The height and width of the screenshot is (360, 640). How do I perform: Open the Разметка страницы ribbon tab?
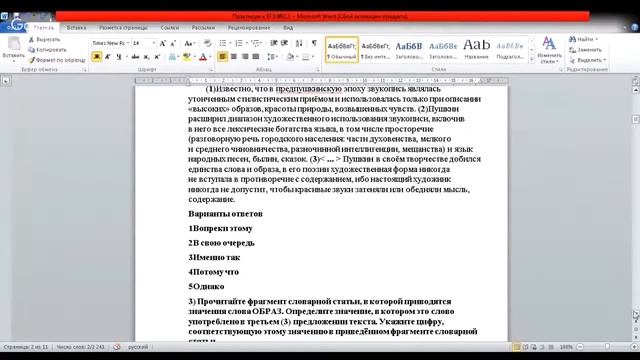[x=123, y=28]
